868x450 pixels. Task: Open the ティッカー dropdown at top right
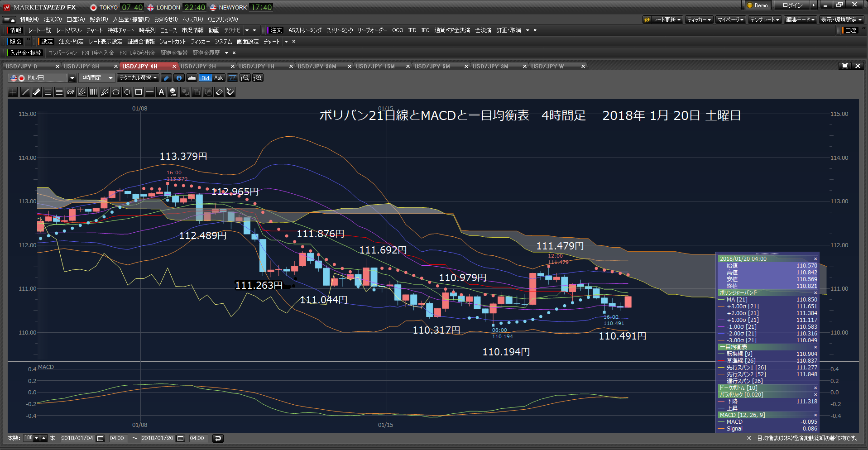coord(700,19)
